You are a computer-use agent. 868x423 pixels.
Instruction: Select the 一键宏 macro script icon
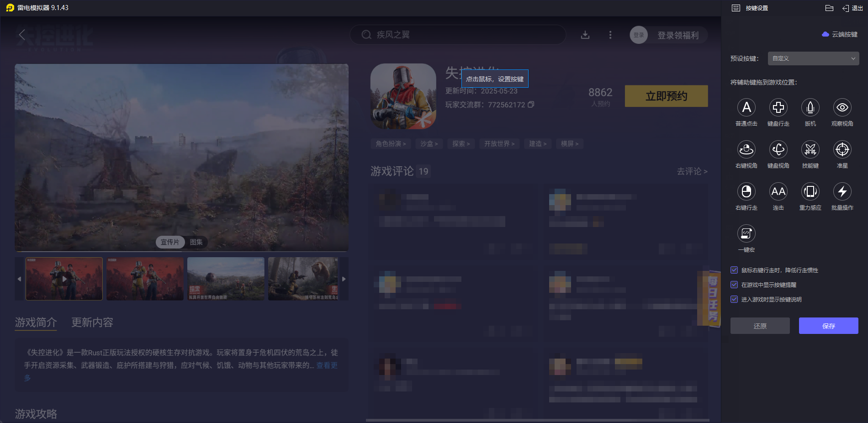(746, 233)
